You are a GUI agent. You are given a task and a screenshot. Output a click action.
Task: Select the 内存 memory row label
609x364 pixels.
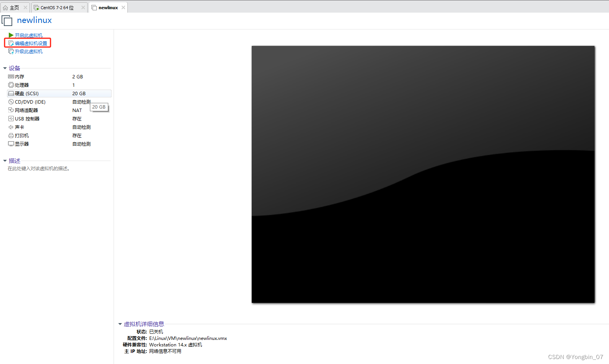point(20,77)
